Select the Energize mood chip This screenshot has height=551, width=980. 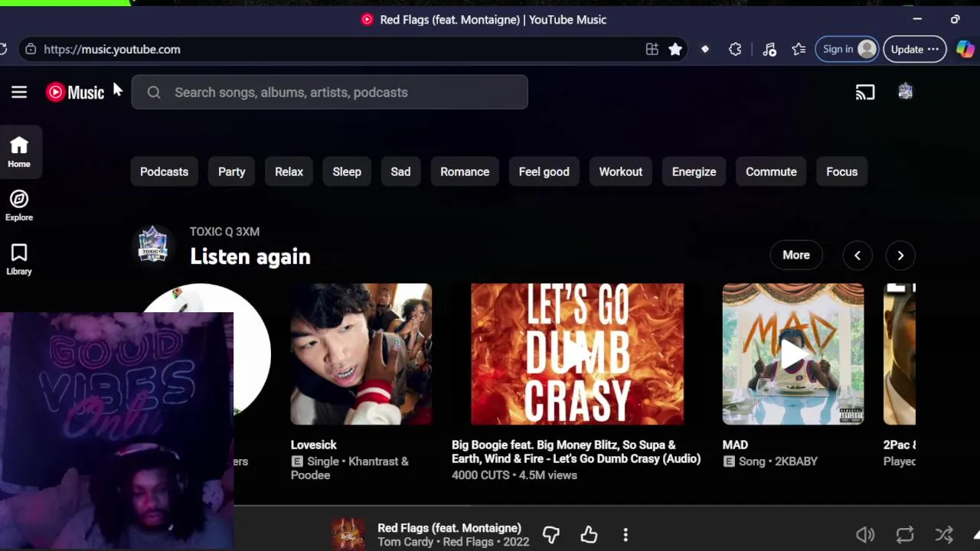[694, 171]
